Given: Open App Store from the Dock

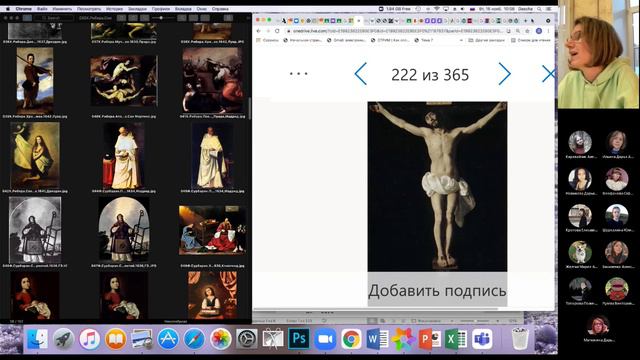Looking at the screenshot, I should (x=168, y=339).
